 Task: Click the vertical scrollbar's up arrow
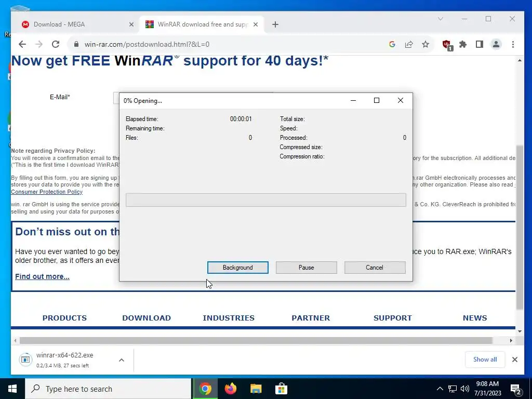point(520,60)
